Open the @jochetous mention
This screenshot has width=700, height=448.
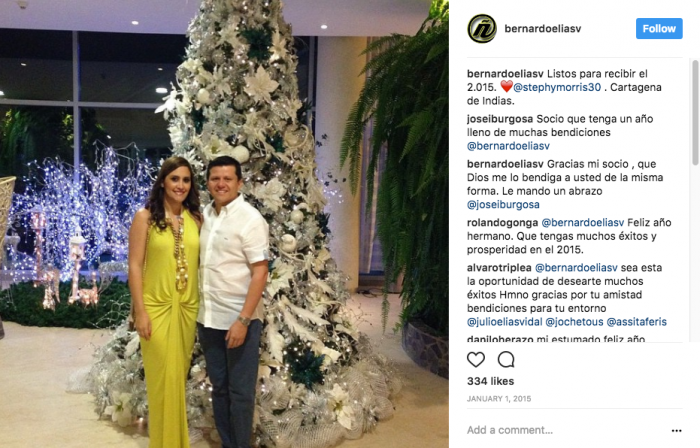pos(574,322)
